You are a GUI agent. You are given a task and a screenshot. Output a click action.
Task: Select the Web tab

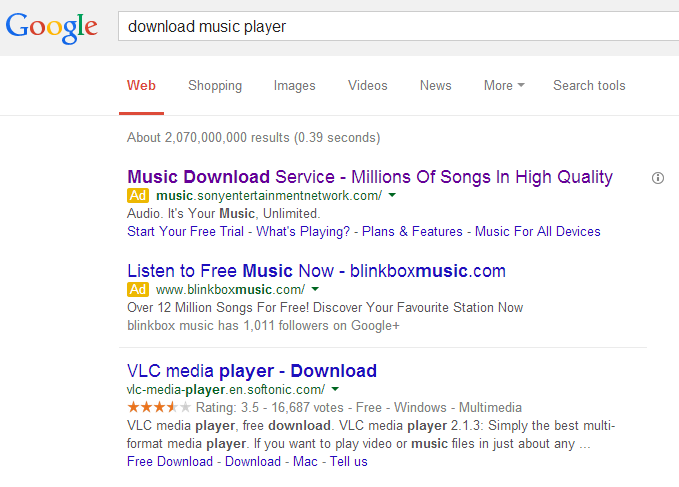click(x=141, y=85)
